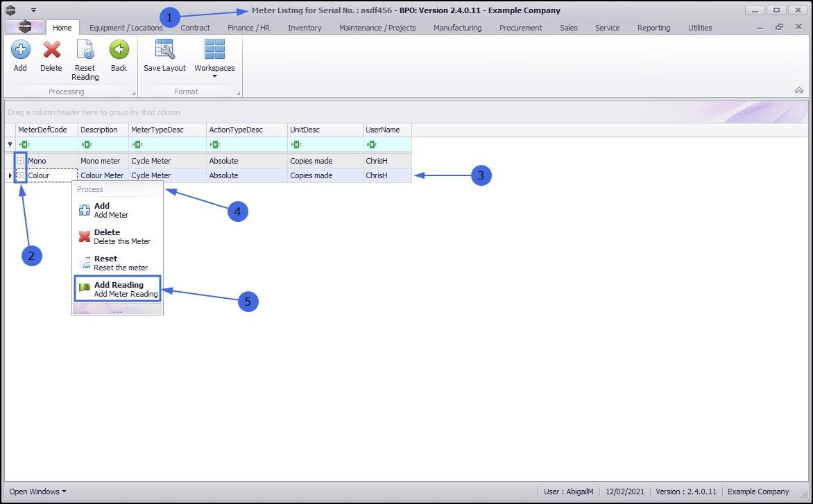This screenshot has height=504, width=813.
Task: Open the Maintenance / Projects tab
Action: 377,28
